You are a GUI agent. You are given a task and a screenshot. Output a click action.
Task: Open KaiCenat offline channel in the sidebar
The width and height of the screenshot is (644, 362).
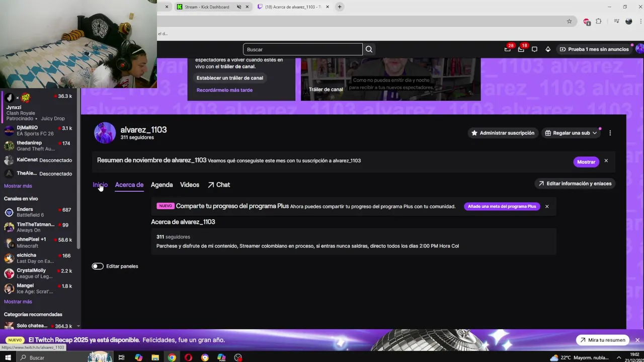pos(39,160)
